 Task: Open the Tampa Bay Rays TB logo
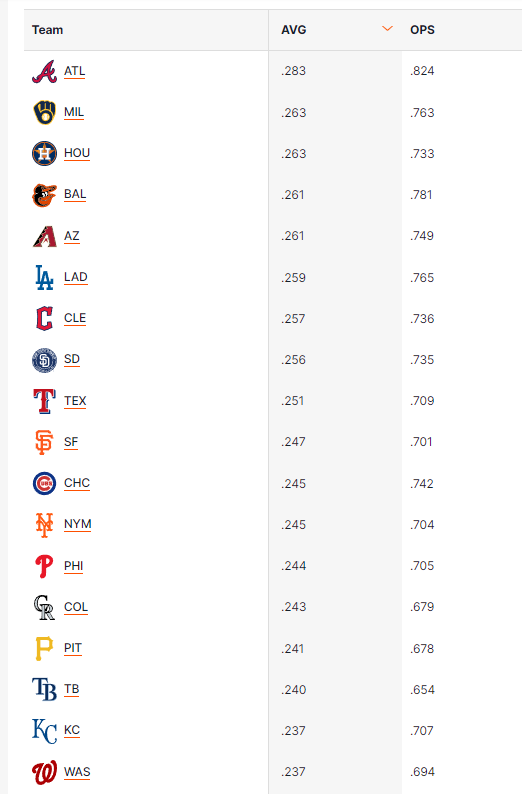coord(45,689)
